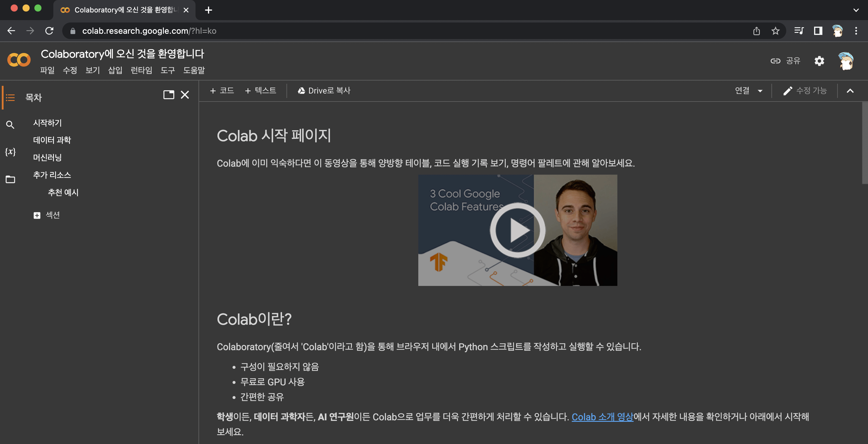This screenshot has height=444, width=868.
Task: Bookmark this page with star icon
Action: pyautogui.click(x=775, y=31)
